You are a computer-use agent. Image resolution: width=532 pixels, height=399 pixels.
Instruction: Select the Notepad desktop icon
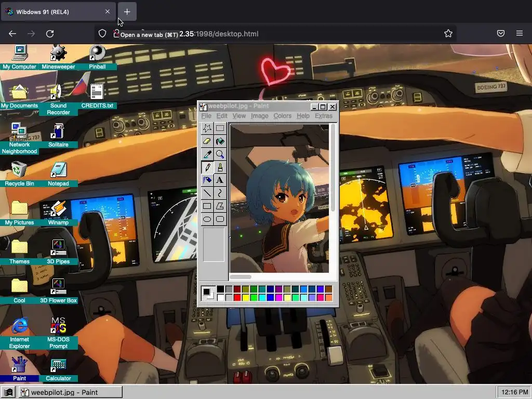[58, 175]
